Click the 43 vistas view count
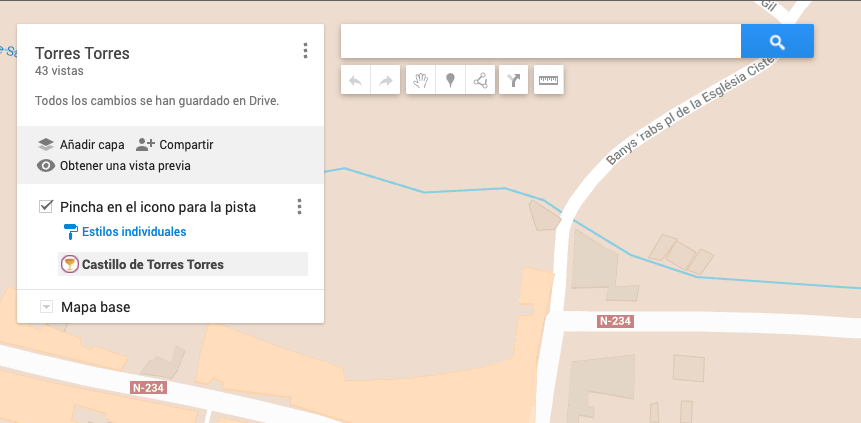This screenshot has width=861, height=423. click(x=59, y=71)
